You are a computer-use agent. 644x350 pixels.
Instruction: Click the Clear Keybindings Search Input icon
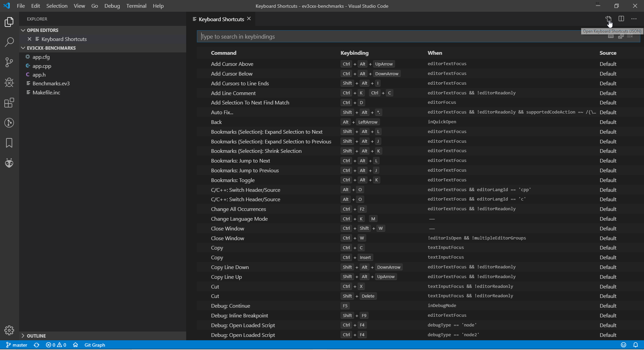pos(630,36)
